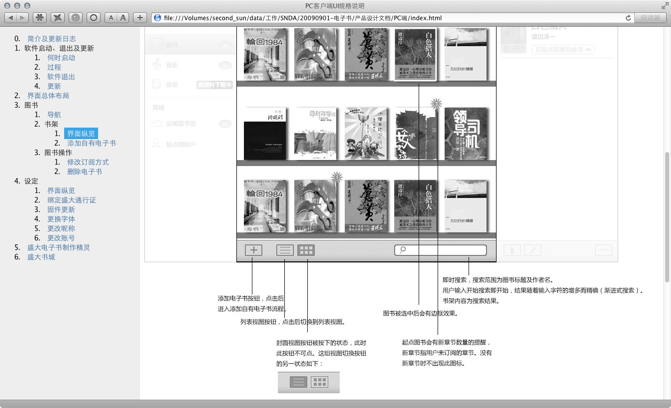
Task: Open the 界面总体布局 link
Action: click(48, 95)
